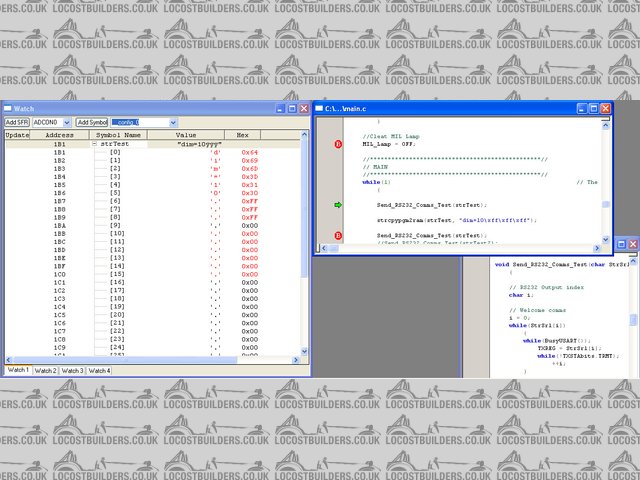
Task: Close the background Send_RS232 code window
Action: 633,244
